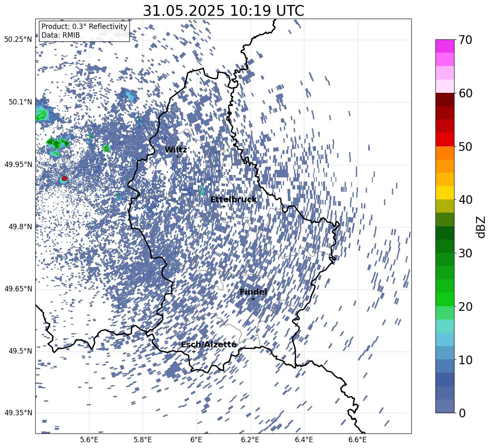The image size is (491, 448).
Task: Click the 49.5°N latitude tick label
Action: coord(20,351)
